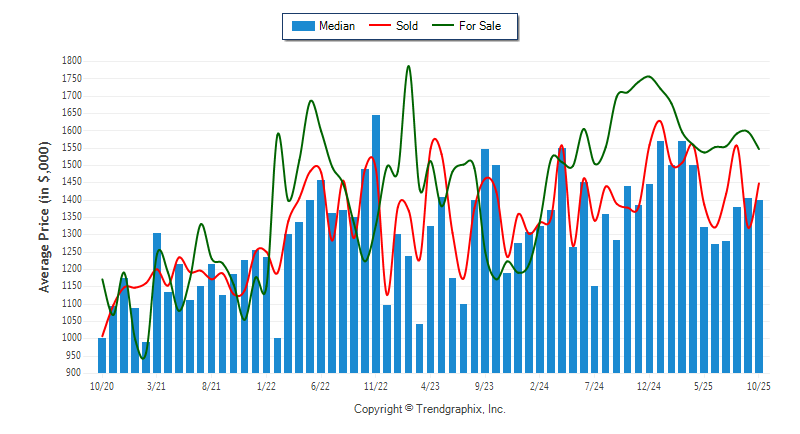Open the Trendgraphix copyright text
Screen dimensions: 800x434
pyautogui.click(x=430, y=409)
